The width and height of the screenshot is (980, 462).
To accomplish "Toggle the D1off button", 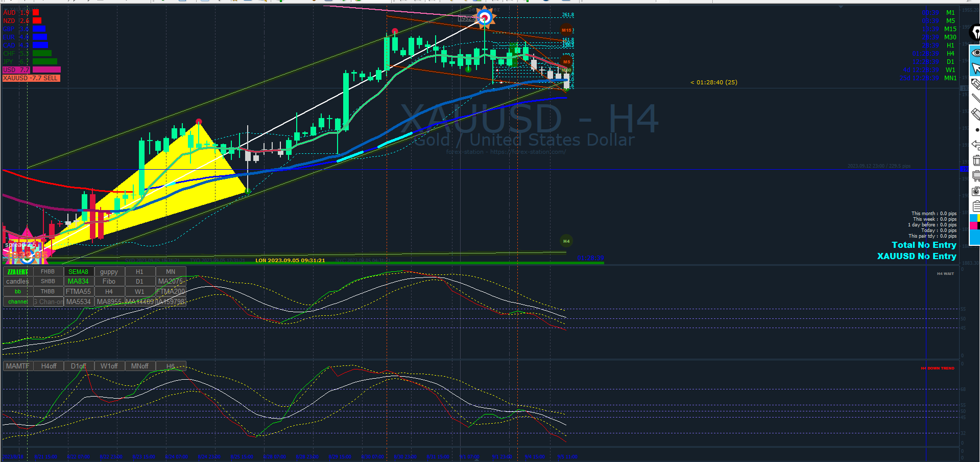I will 79,366.
